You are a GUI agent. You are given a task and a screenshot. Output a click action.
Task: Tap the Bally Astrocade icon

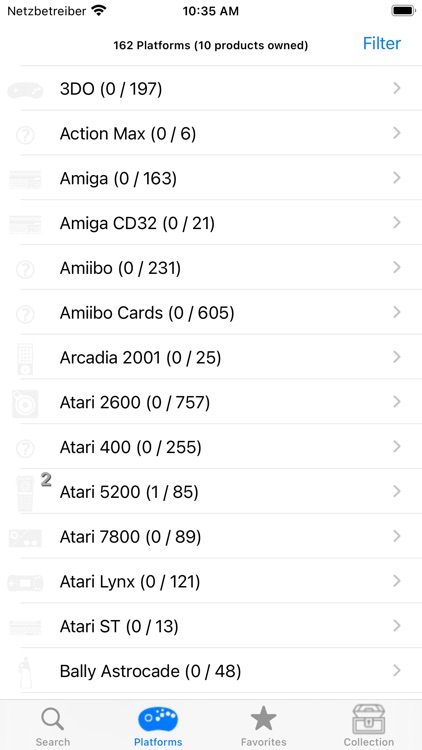pos(25,672)
